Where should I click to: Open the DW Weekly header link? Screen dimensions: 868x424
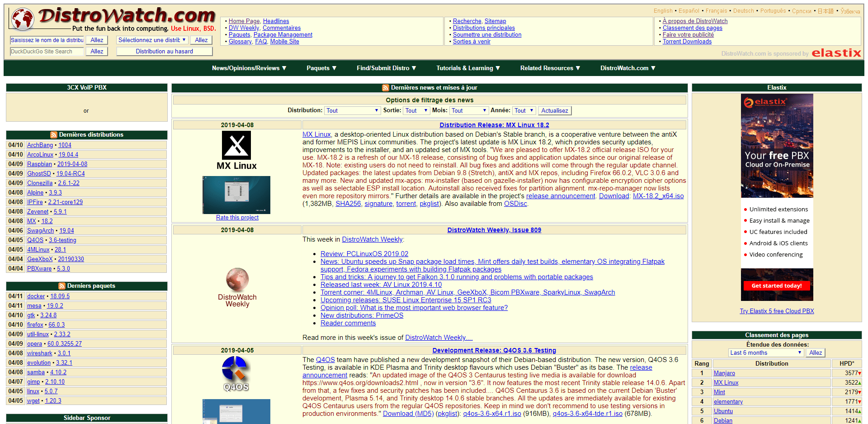pos(244,28)
